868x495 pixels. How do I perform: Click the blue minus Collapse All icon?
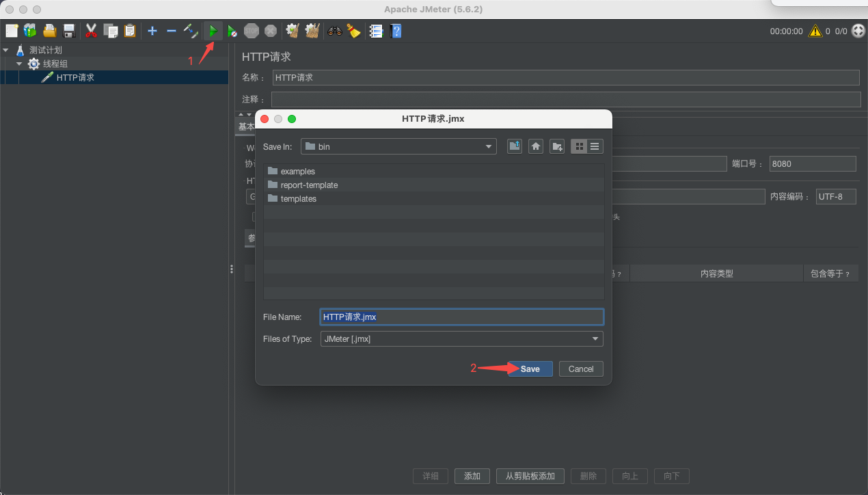pos(172,31)
